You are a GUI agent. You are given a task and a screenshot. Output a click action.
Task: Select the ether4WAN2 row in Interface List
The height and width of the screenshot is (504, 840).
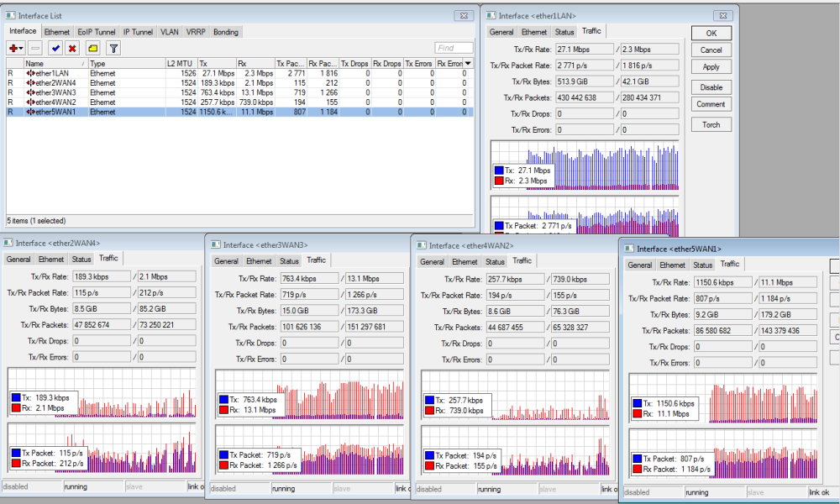point(239,102)
